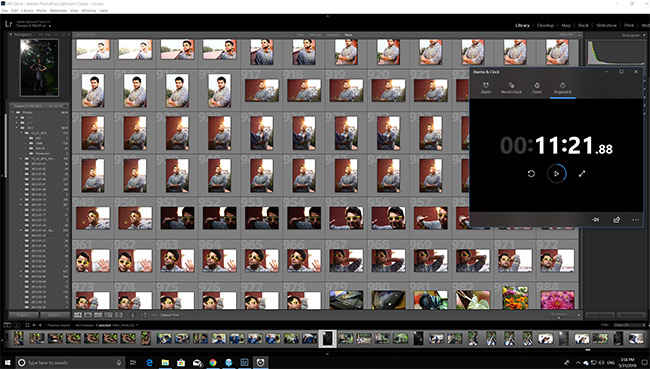
Task: Open Lightroom's Edit menu
Action: pyautogui.click(x=15, y=10)
